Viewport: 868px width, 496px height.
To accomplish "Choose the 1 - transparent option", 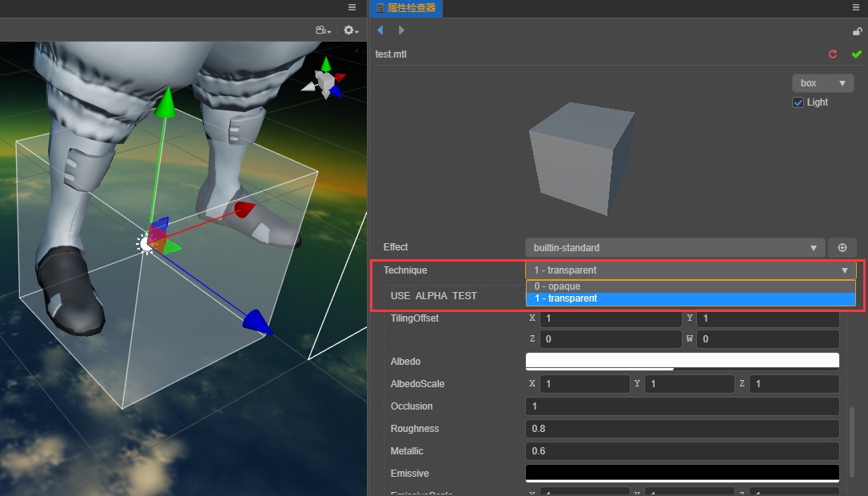I will tap(691, 298).
